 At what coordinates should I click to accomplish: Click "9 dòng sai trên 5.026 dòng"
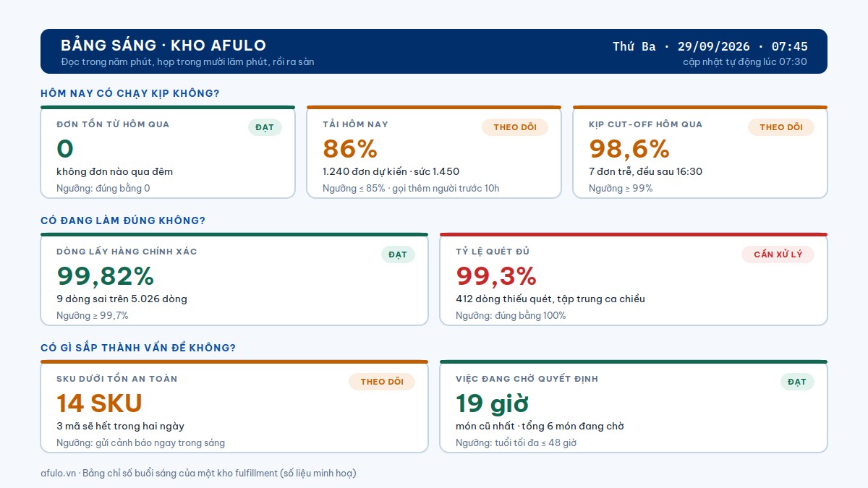coord(122,299)
